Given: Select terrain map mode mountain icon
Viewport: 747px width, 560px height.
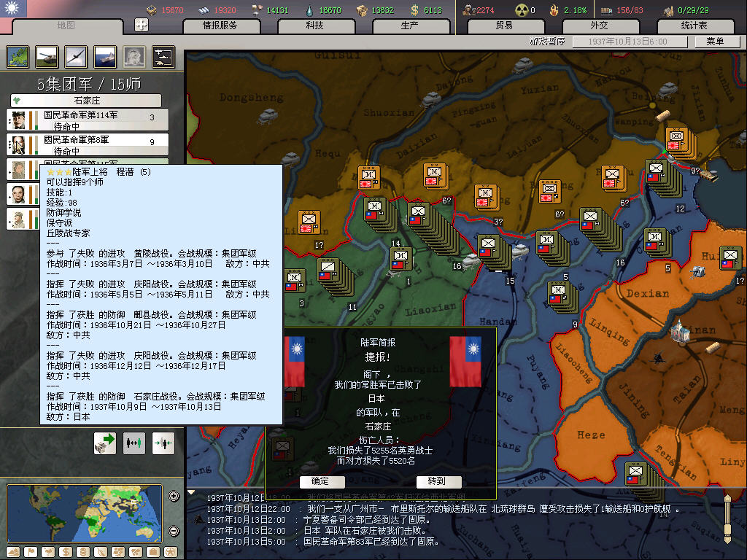Looking at the screenshot, I should click(x=14, y=552).
